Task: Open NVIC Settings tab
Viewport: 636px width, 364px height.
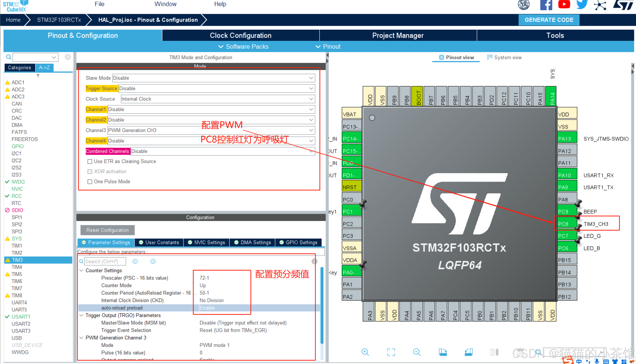Action: coord(207,242)
